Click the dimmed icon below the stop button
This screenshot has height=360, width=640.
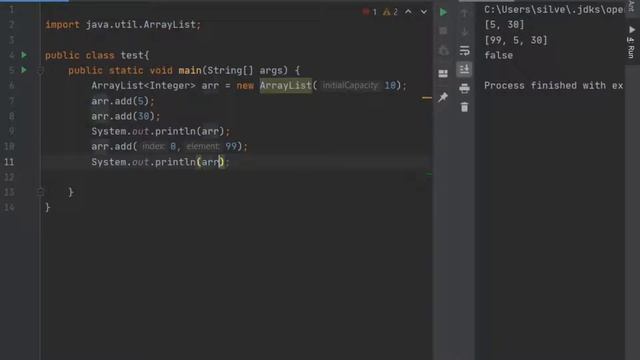pos(443,51)
